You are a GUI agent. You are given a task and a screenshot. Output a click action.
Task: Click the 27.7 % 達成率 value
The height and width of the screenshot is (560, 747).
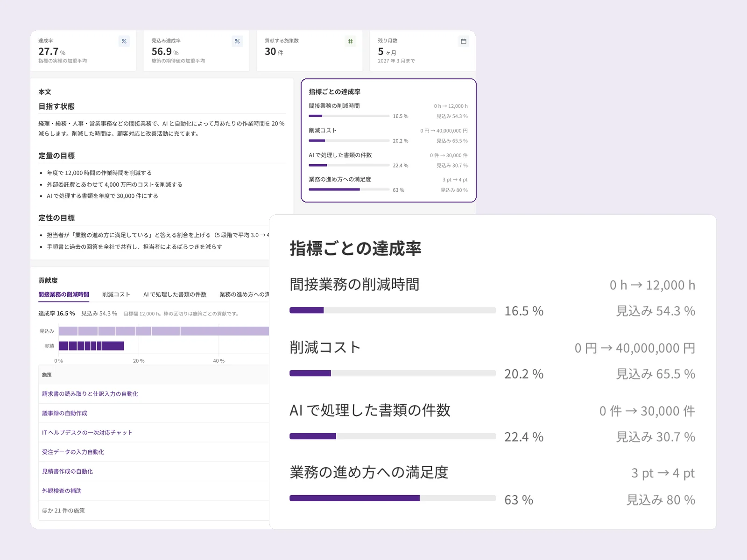(52, 52)
